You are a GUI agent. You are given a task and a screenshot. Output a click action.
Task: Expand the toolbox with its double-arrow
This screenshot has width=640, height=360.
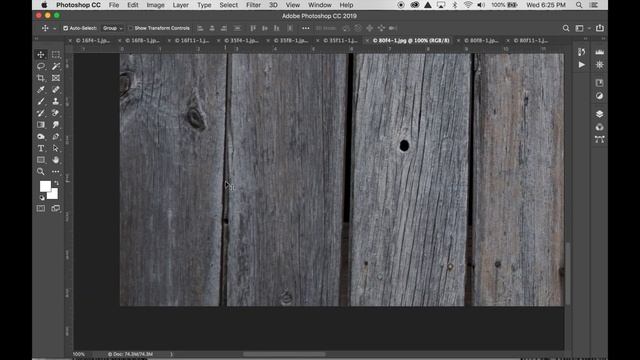pyautogui.click(x=36, y=38)
